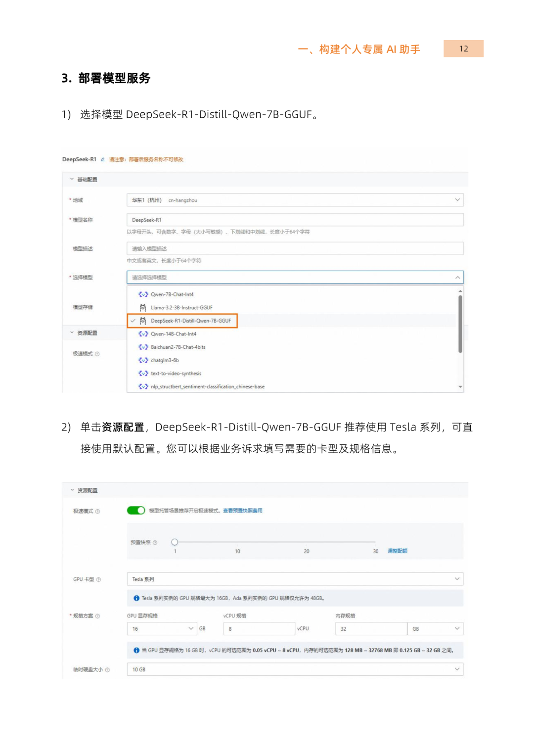Open the 地域 region dropdown

coord(295,200)
